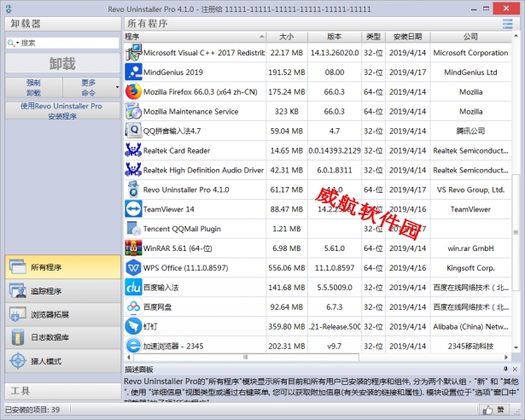525x420 pixels.
Task: Click the 所有程序 panel title
Action: 148,24
